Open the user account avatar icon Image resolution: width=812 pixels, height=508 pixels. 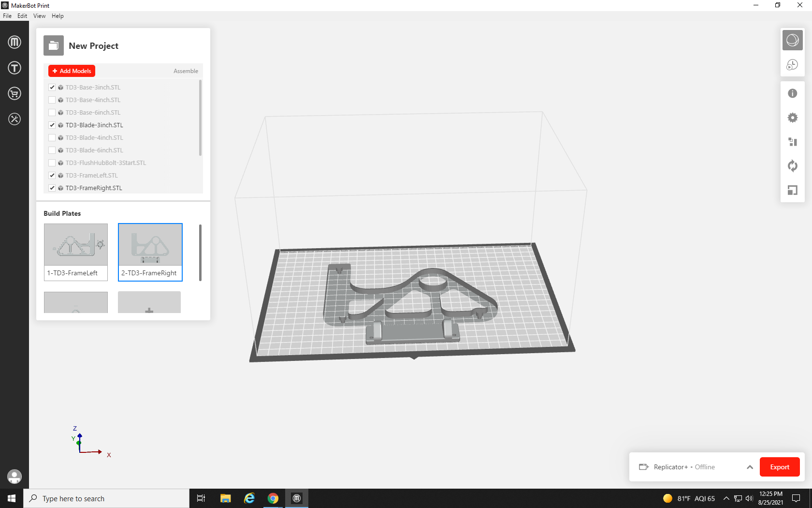point(14,477)
